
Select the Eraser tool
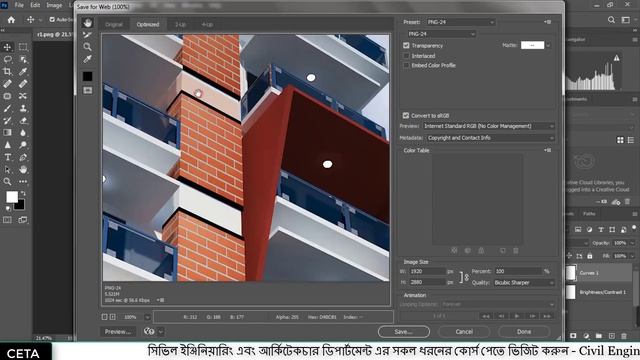click(x=23, y=121)
